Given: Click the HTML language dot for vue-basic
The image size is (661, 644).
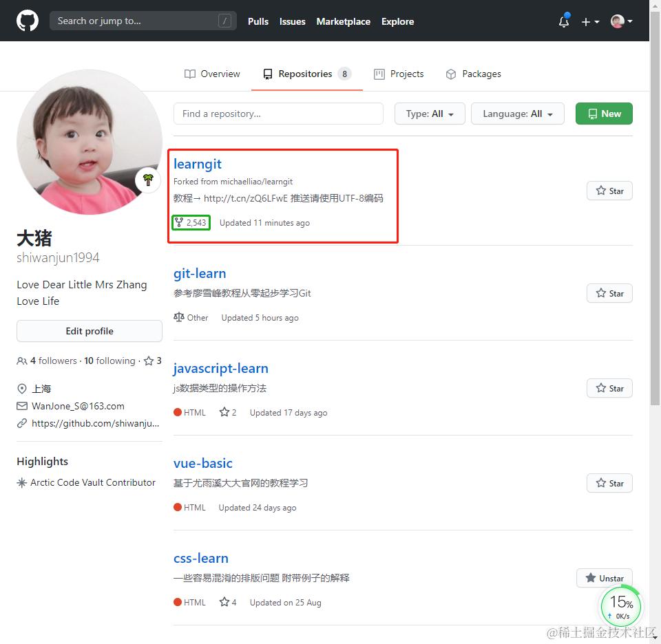Looking at the screenshot, I should pyautogui.click(x=178, y=507).
